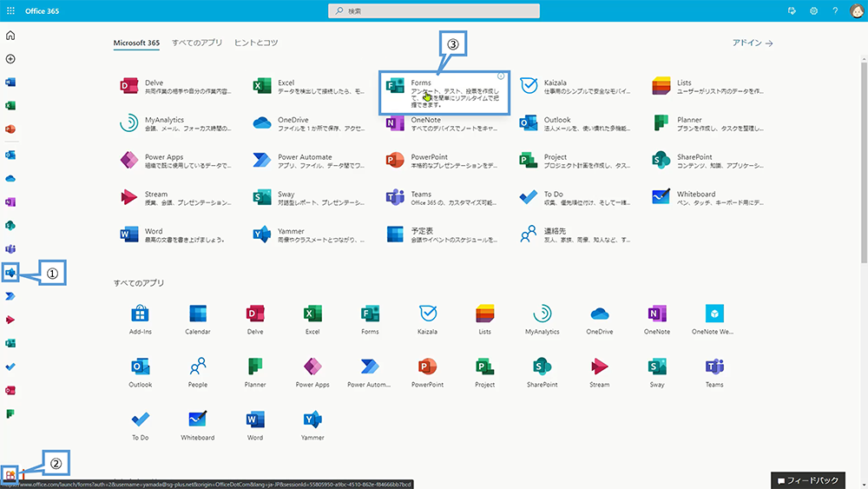This screenshot has height=489, width=868.
Task: Click the フィードバック button
Action: tap(807, 480)
